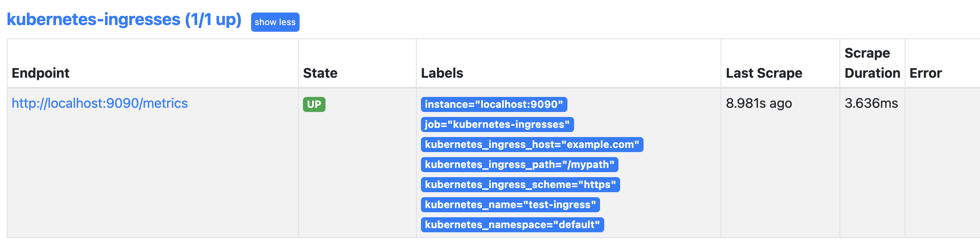Open the http://localhost:9090/metrics endpoint link
This screenshot has width=980, height=249.
[x=100, y=103]
